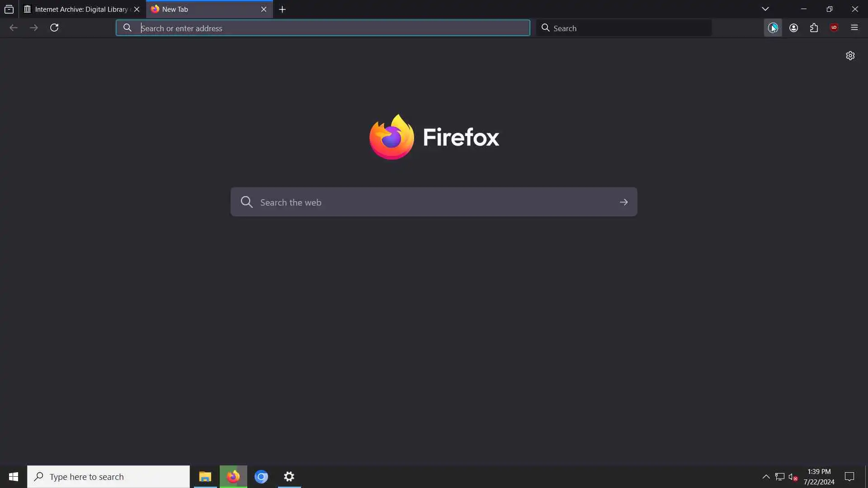
Task: Click the highlighted toolbar icon under cursor
Action: click(773, 28)
